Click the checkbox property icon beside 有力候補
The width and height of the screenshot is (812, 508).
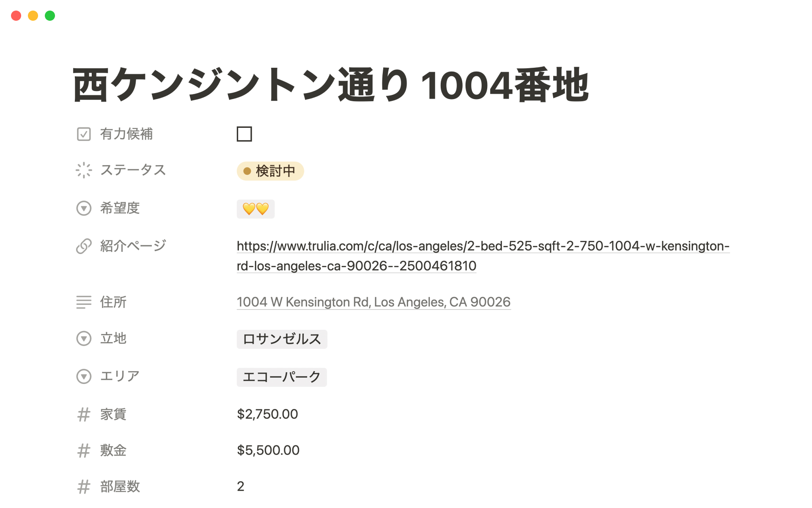tap(84, 134)
